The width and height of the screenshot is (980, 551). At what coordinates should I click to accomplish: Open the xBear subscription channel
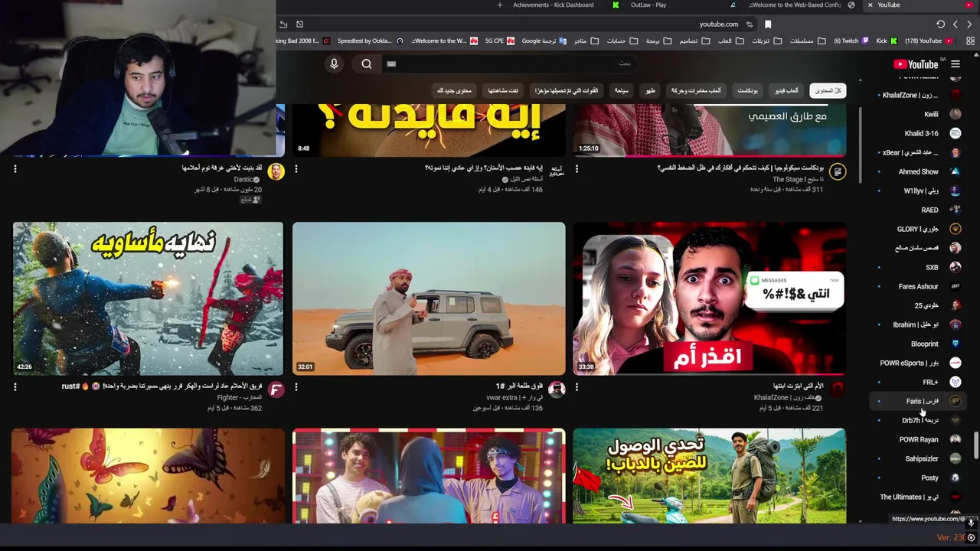click(919, 152)
